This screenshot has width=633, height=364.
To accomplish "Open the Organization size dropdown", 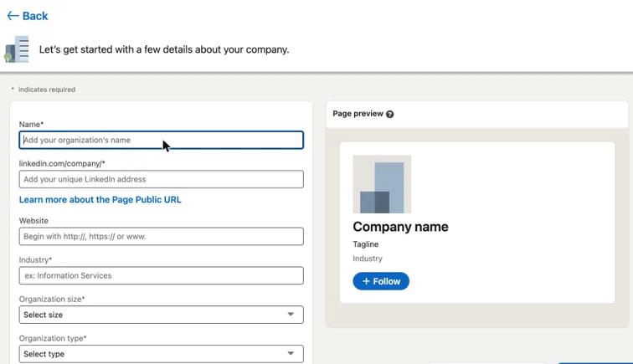I will click(x=161, y=315).
